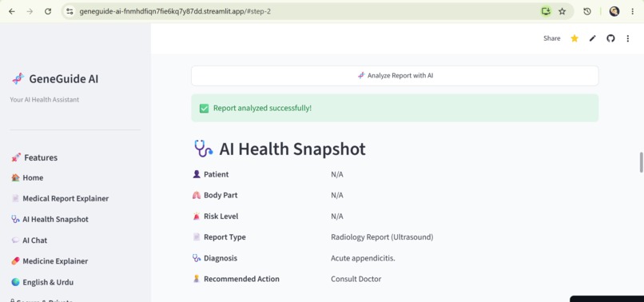
Task: Click Radiology Report (Ultrasound) value
Action: point(382,237)
